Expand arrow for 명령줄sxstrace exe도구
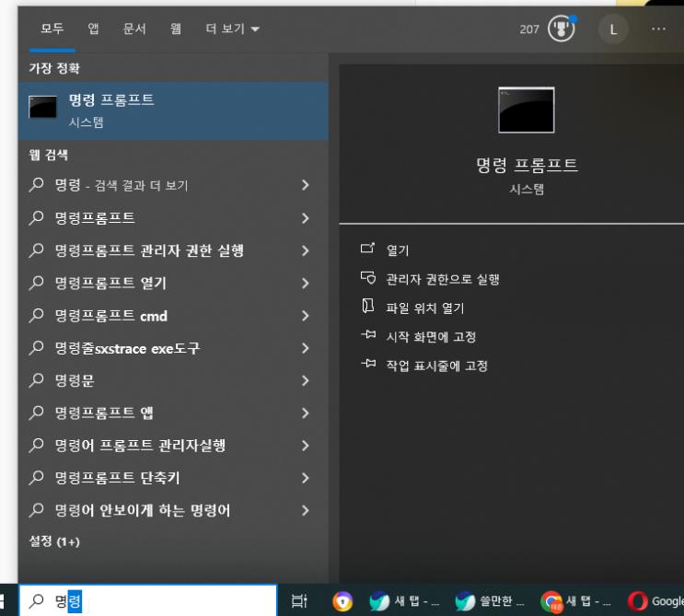 (x=306, y=348)
